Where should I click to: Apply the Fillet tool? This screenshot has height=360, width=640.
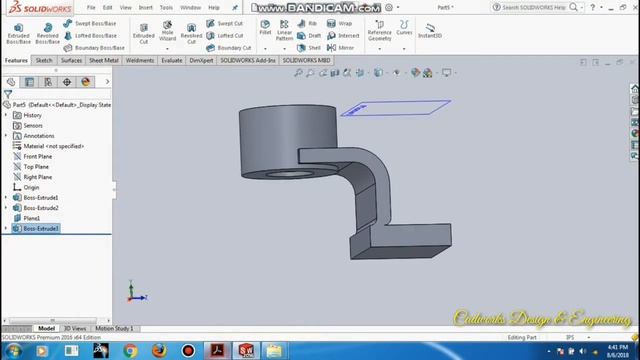click(x=265, y=27)
